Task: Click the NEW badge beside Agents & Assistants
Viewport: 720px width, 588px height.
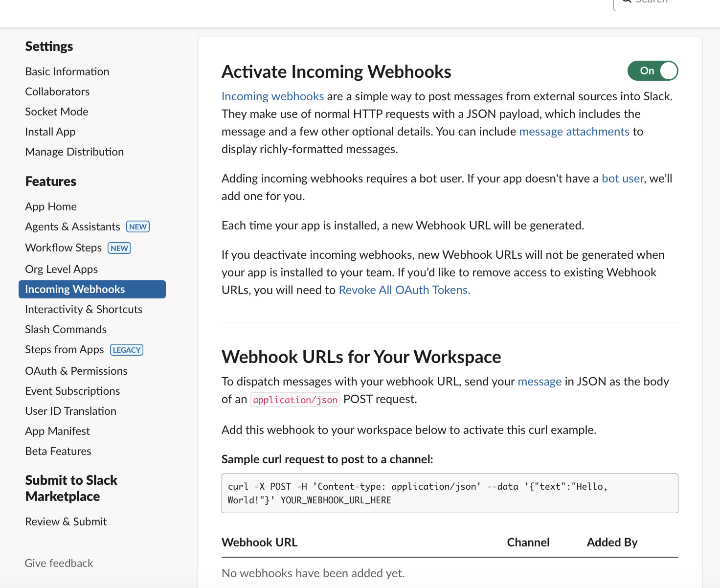Action: pos(138,226)
